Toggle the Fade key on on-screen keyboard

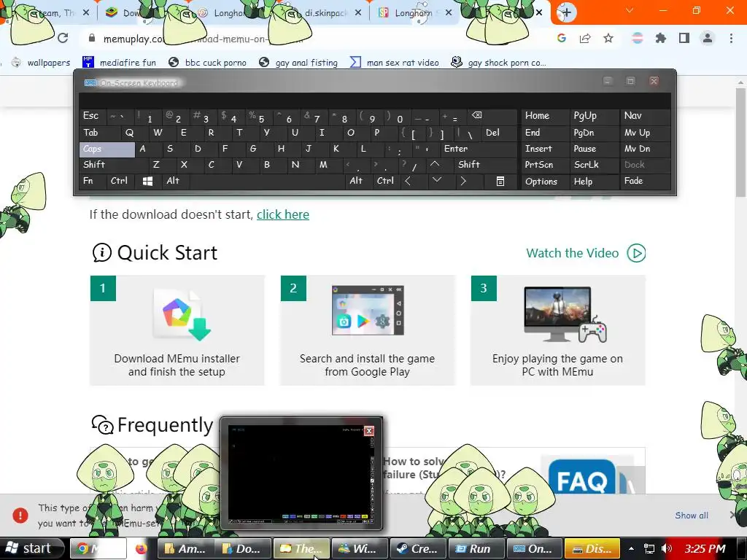pos(645,181)
